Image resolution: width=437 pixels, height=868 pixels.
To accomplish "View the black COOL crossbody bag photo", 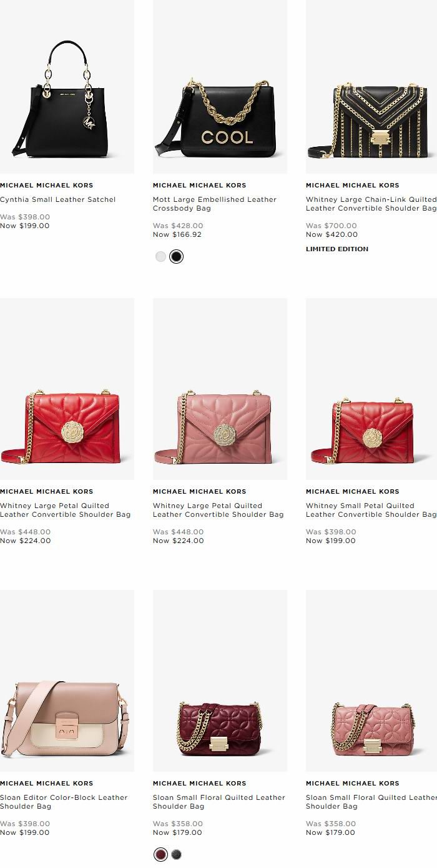I will pos(220,87).
